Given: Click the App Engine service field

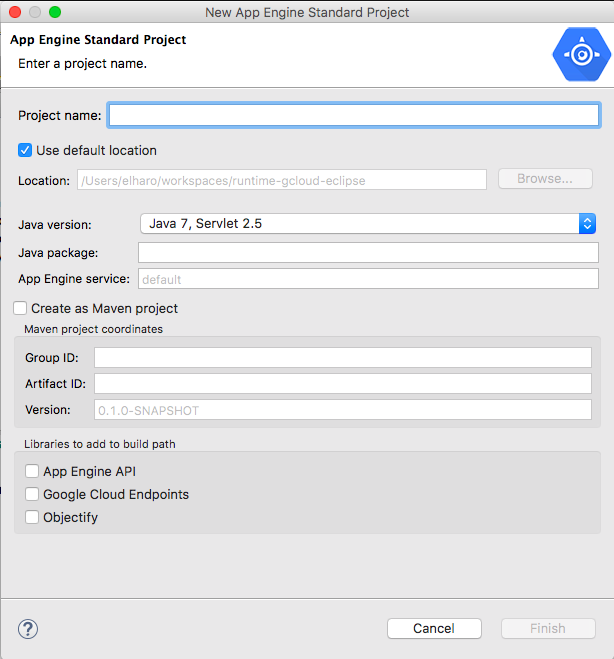Looking at the screenshot, I should tap(368, 279).
